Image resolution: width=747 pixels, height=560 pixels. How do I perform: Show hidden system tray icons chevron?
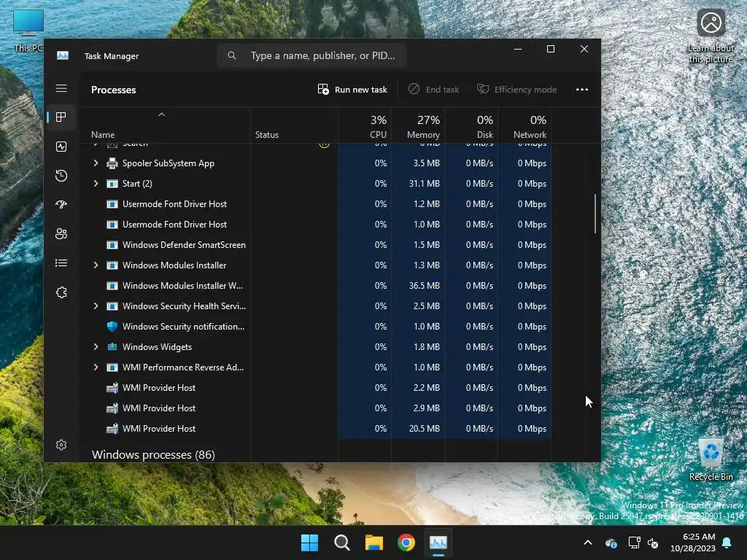(588, 542)
